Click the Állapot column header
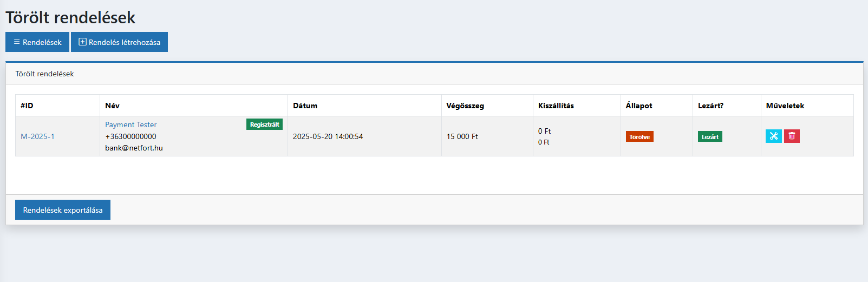 click(x=638, y=106)
